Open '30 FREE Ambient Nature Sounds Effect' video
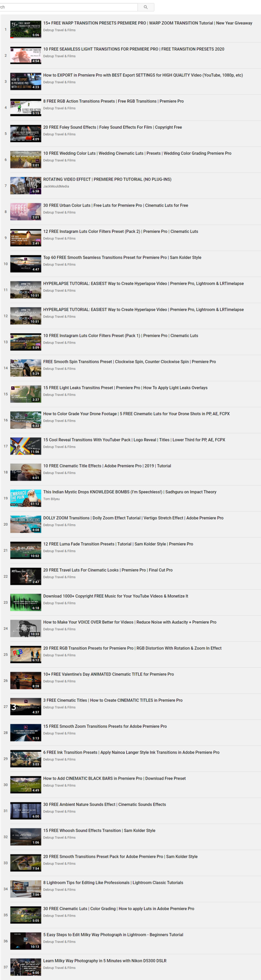261x980 pixels. pos(104,805)
